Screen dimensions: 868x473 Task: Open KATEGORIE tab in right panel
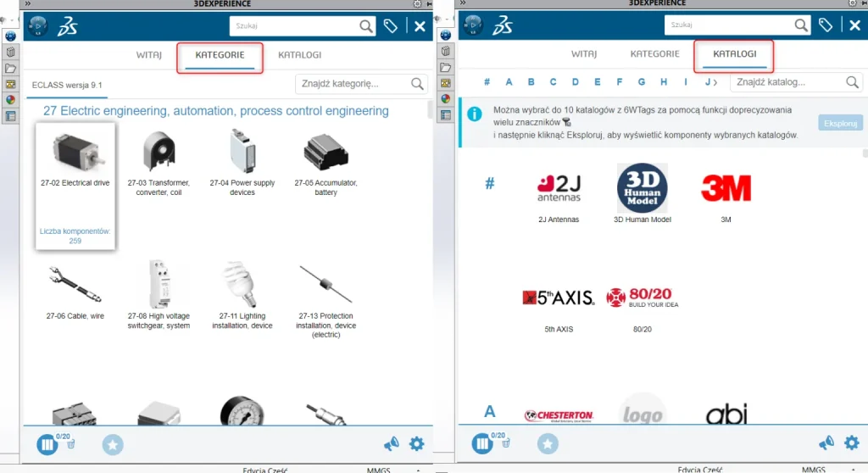(x=655, y=53)
